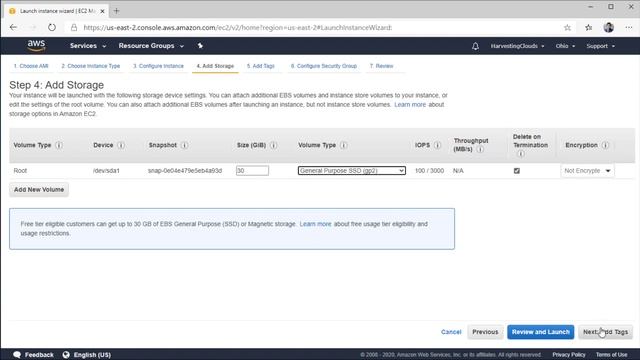Show info icon under Delete on Termination
Viewport: 640px width, 360px height.
click(520, 154)
